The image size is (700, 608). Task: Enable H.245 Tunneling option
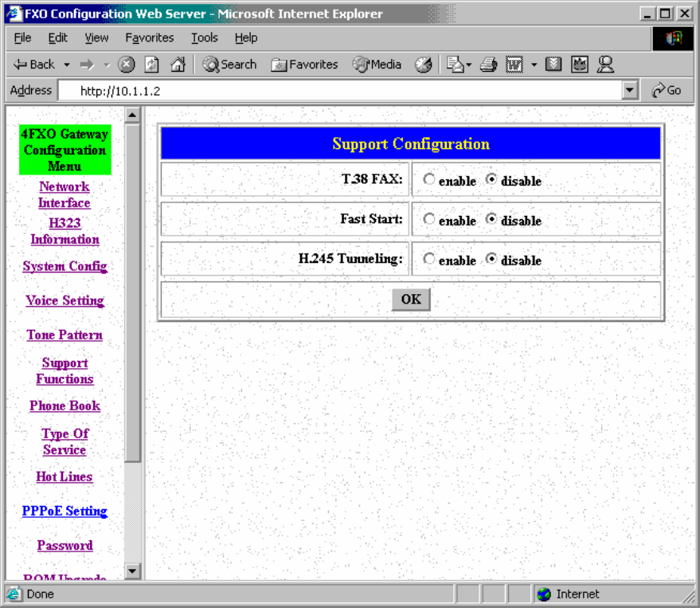coord(429,259)
